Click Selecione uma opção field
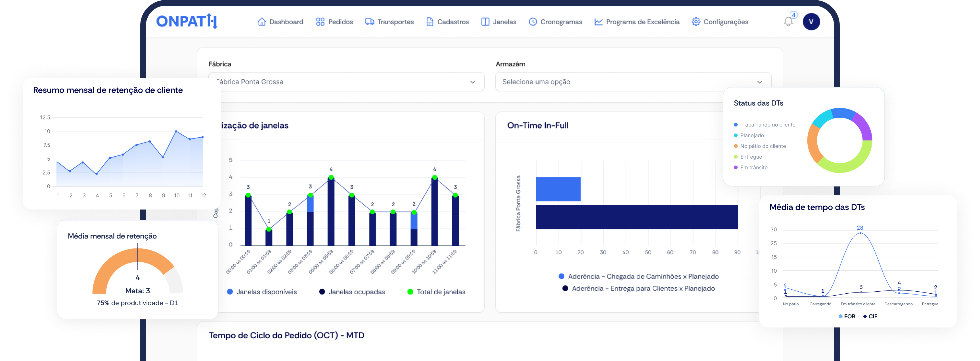Image resolution: width=980 pixels, height=361 pixels. [633, 82]
